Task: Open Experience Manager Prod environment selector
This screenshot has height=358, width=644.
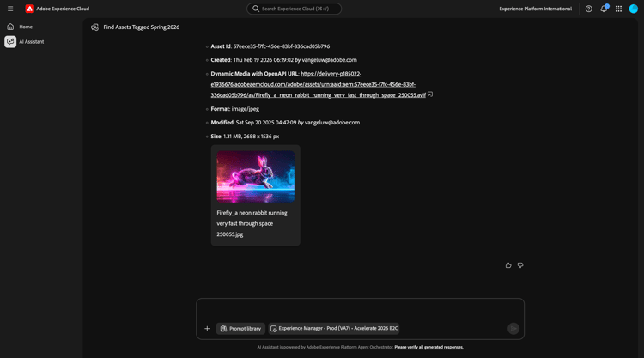Action: (334, 329)
